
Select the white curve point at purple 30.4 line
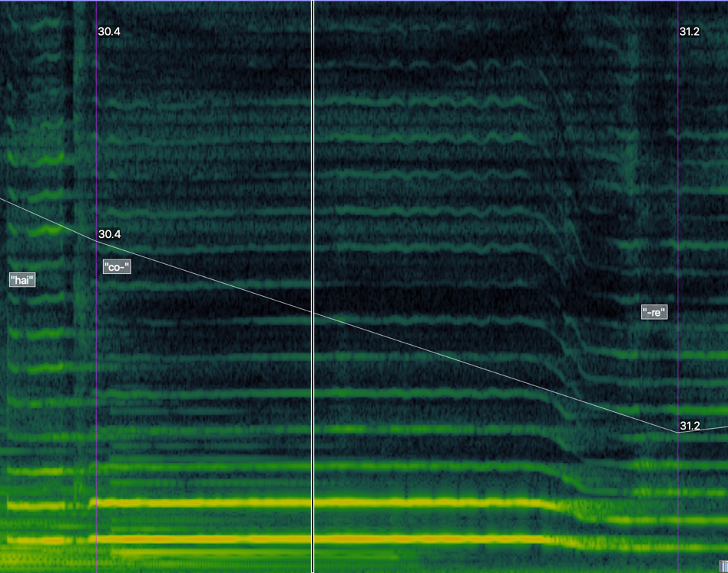[x=97, y=241]
